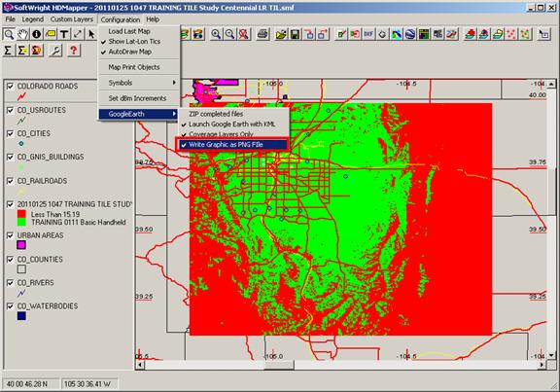Click the Sigma icon with yellow note
560x392 pixels.
pos(22,51)
